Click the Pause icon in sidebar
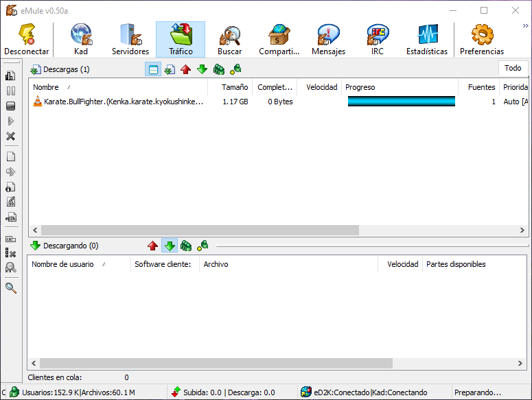Image resolution: width=532 pixels, height=400 pixels. 11,91
